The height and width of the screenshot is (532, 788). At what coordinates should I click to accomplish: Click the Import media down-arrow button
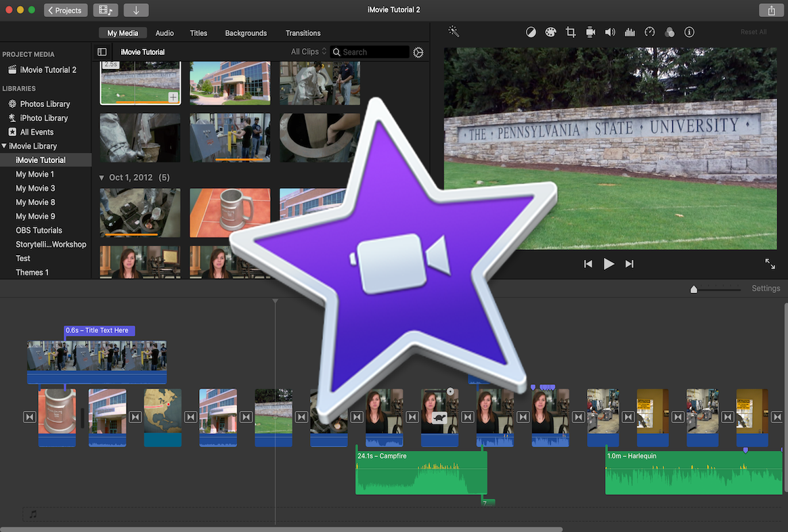(x=135, y=10)
